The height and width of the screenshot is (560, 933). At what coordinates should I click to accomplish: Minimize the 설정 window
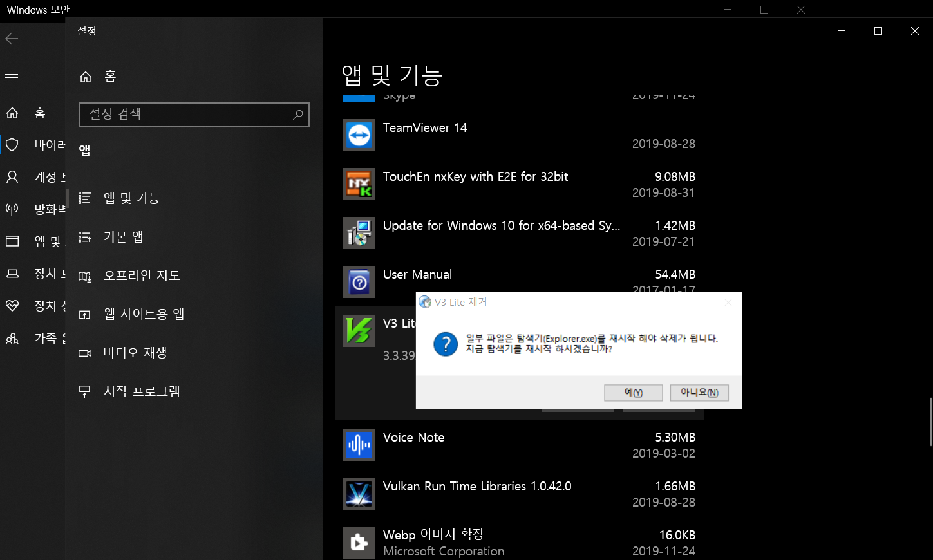click(x=842, y=31)
